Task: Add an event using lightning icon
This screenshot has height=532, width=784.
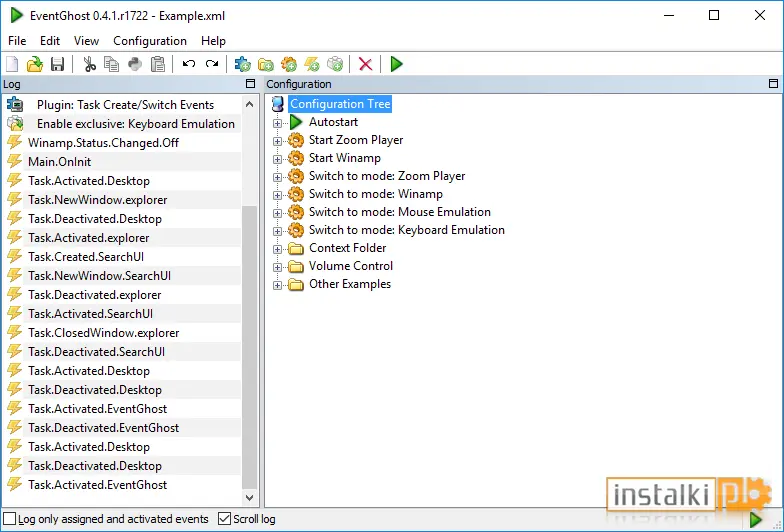Action: coord(312,64)
